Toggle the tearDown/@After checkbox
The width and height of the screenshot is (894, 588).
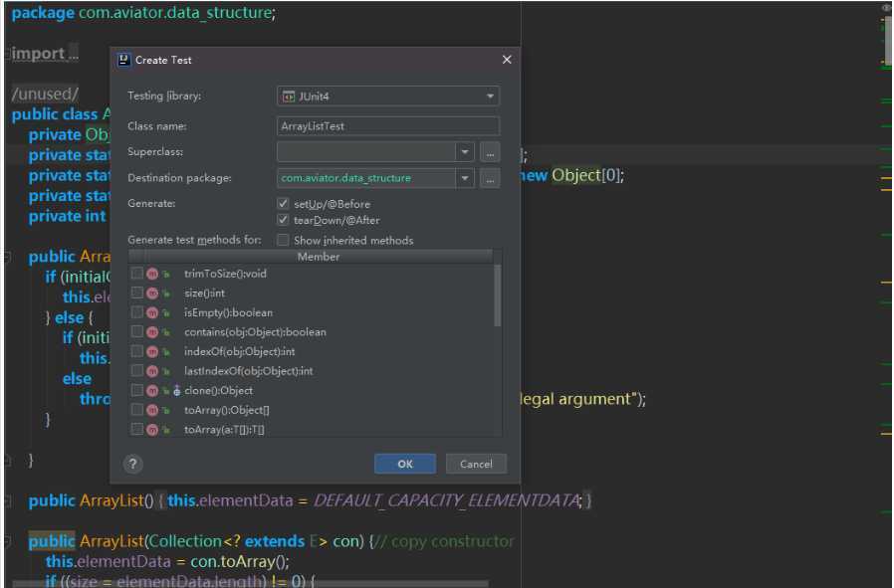[x=283, y=219]
